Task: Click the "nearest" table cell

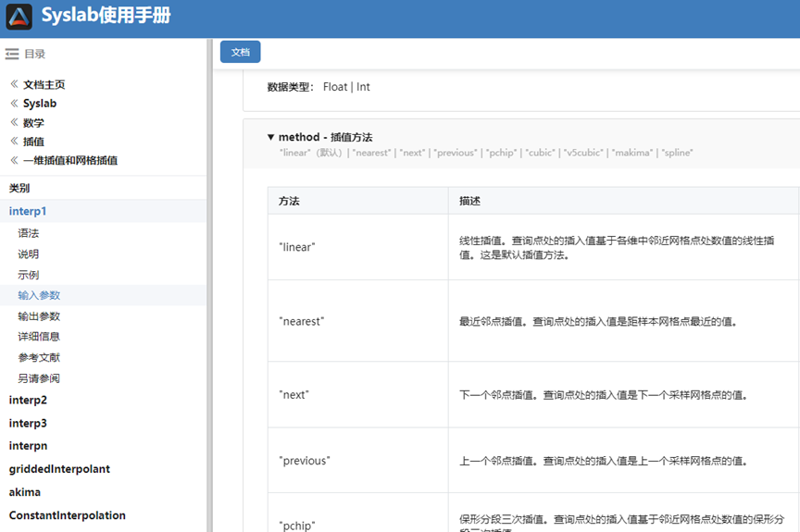Action: coord(358,321)
